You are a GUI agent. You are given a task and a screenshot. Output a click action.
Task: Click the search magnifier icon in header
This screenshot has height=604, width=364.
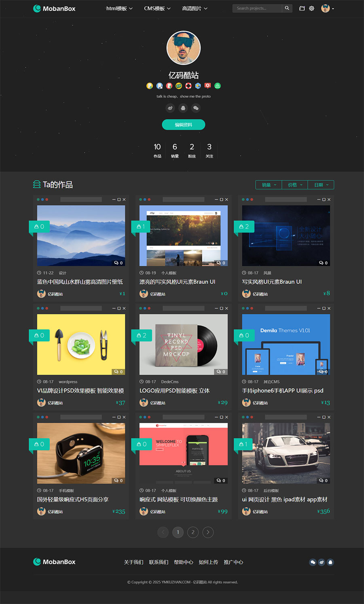tap(287, 8)
